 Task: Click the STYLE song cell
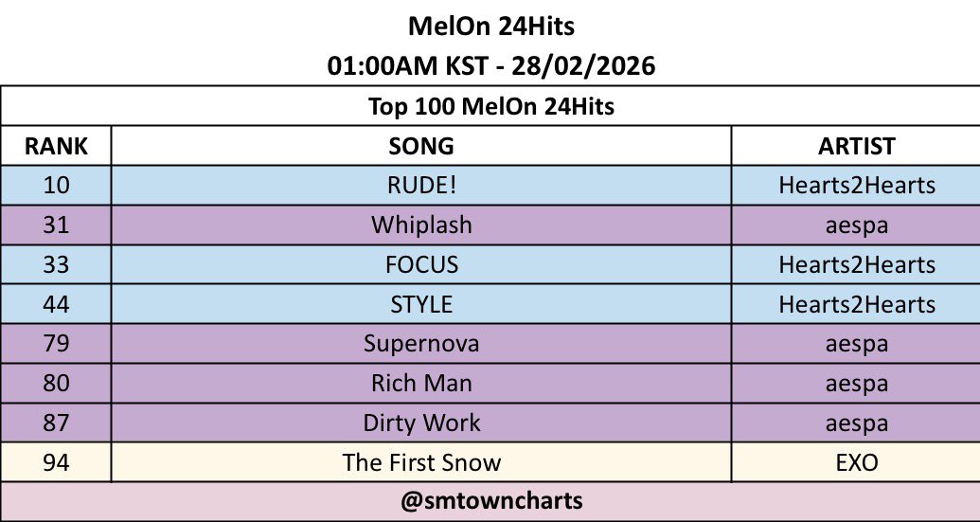[421, 304]
